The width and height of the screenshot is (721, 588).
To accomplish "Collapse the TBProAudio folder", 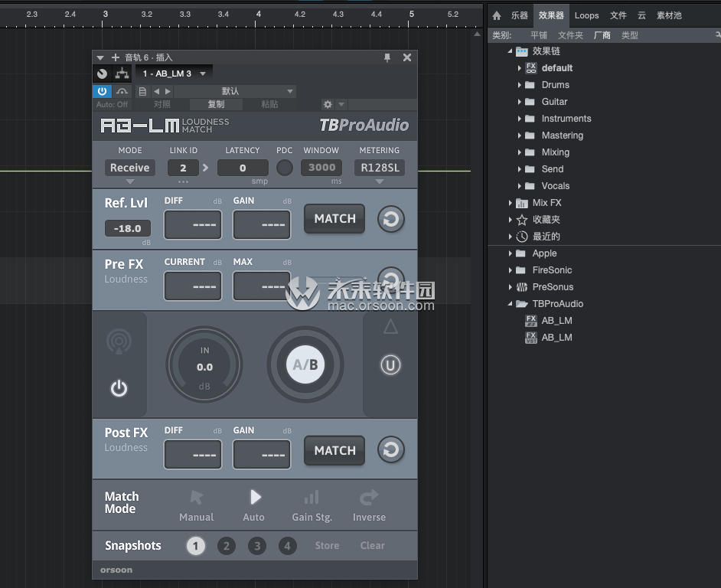I will (510, 304).
